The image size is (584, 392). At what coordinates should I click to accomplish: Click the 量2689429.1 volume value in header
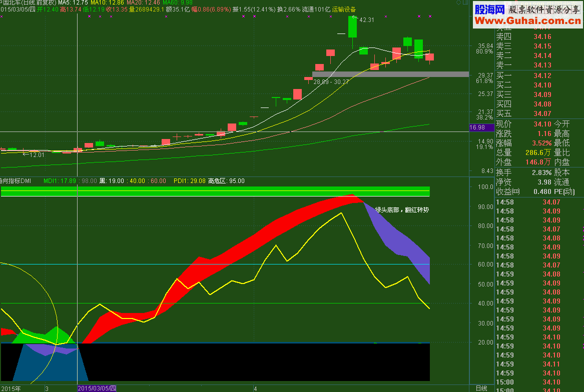pyautogui.click(x=146, y=9)
